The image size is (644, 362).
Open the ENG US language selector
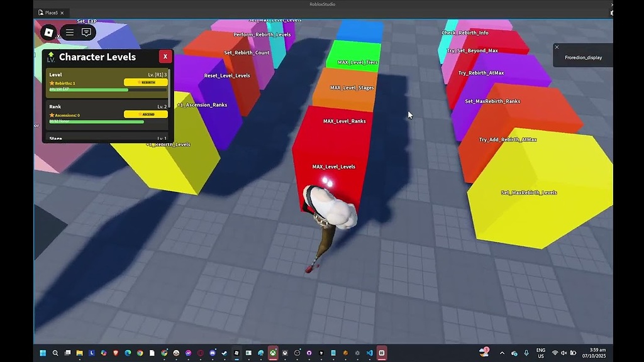541,353
